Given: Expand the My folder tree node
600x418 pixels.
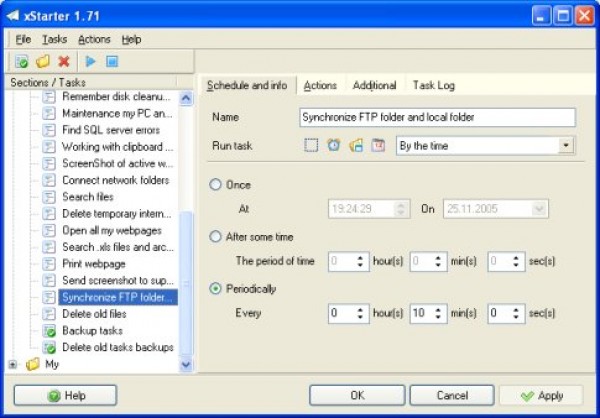Looking at the screenshot, I should tap(13, 365).
